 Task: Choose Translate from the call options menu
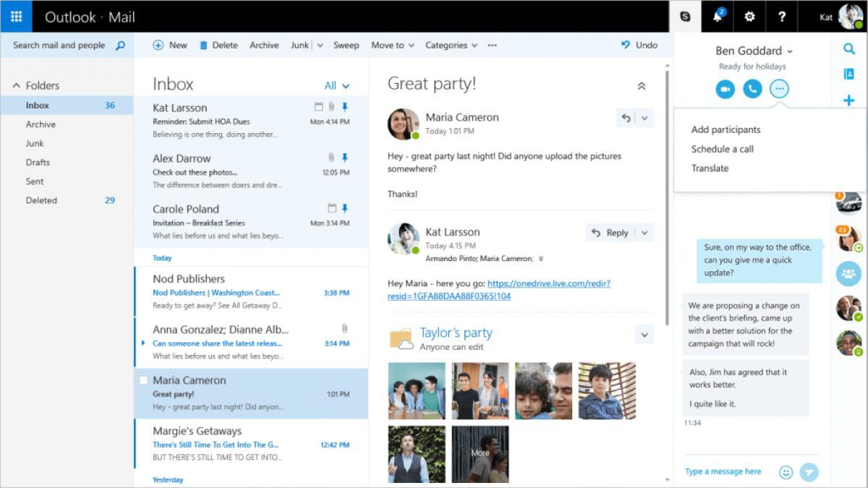click(x=710, y=168)
